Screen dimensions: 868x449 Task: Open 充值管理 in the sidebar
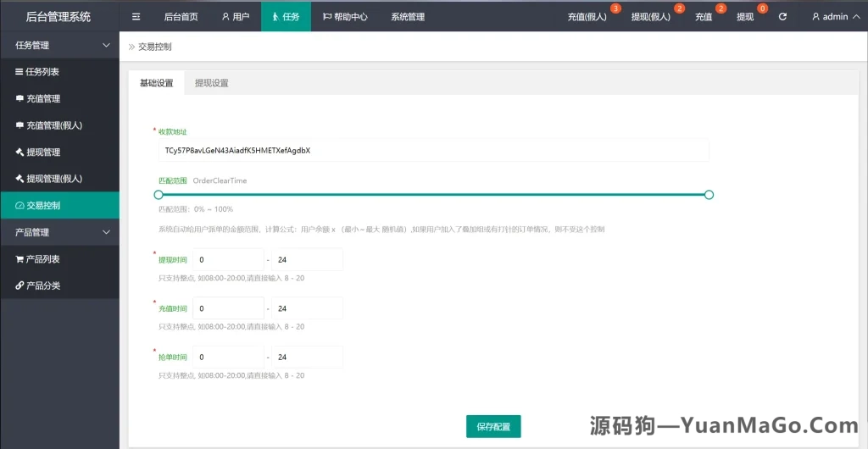pyautogui.click(x=60, y=98)
